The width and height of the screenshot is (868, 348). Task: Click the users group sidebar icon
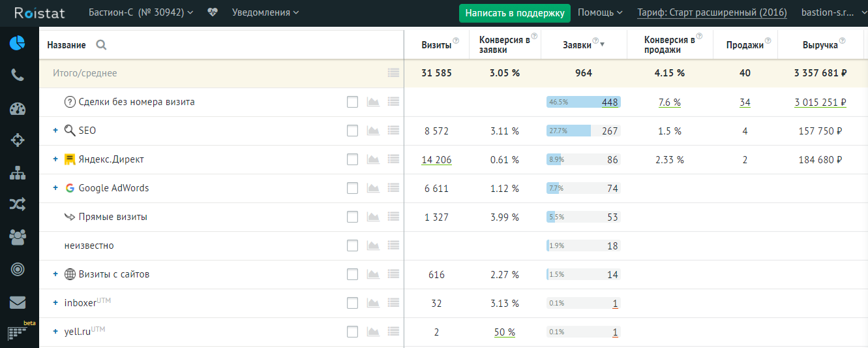[x=18, y=237]
